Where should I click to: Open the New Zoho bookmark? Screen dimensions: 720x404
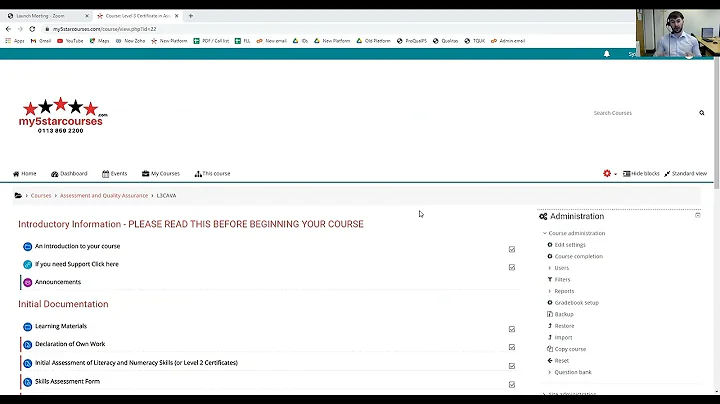click(x=130, y=41)
